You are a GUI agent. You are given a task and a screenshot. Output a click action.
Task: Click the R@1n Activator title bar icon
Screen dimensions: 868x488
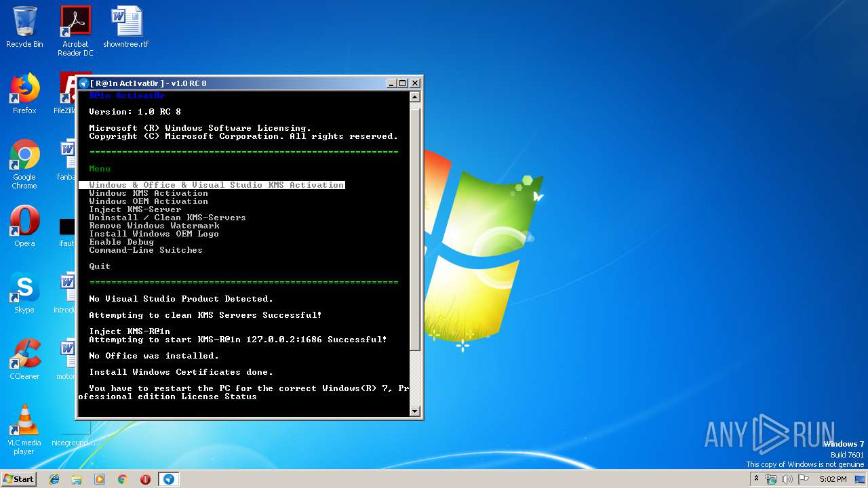pyautogui.click(x=84, y=83)
